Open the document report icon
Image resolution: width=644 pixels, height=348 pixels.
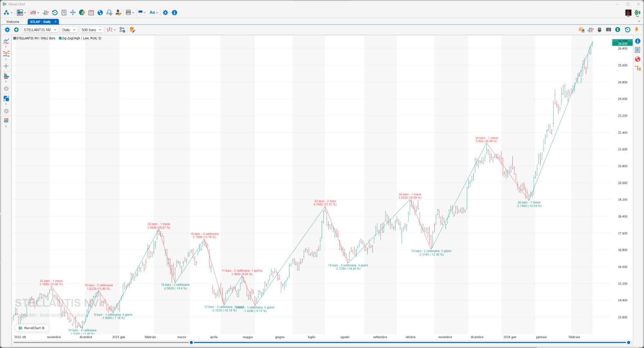pyautogui.click(x=64, y=13)
